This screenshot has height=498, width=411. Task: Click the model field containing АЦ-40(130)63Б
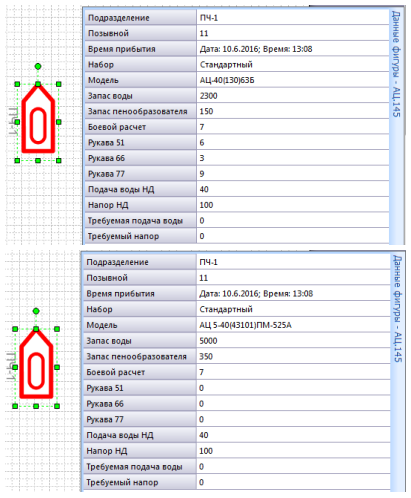293,80
